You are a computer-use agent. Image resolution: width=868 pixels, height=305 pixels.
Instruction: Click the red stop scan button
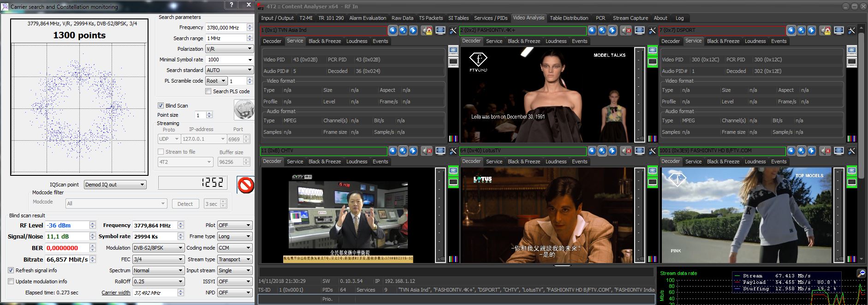click(x=245, y=185)
